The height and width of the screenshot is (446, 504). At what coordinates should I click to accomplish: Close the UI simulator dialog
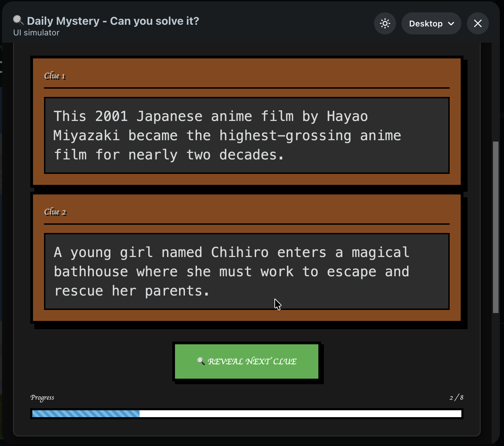[x=478, y=23]
